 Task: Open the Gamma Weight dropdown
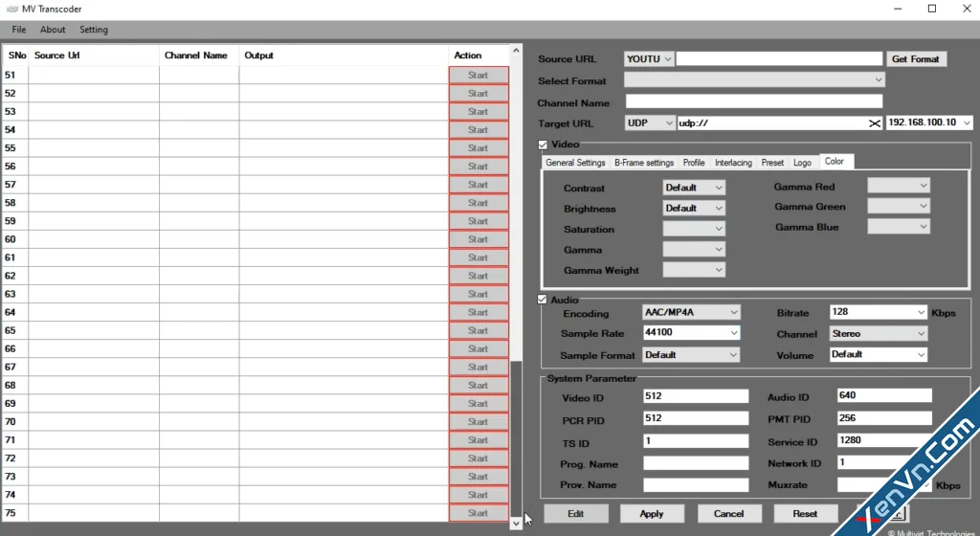[x=694, y=270]
